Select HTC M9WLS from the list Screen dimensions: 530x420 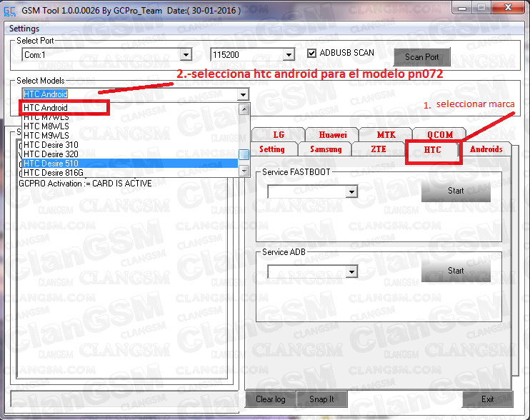point(130,136)
